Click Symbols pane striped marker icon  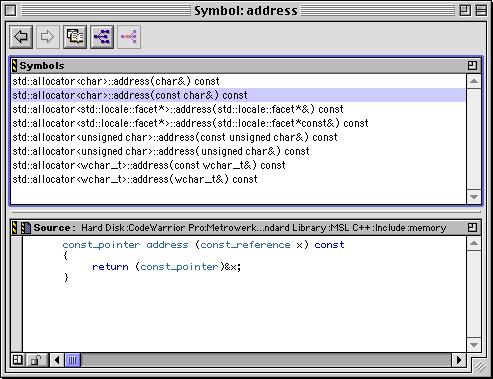click(x=14, y=65)
